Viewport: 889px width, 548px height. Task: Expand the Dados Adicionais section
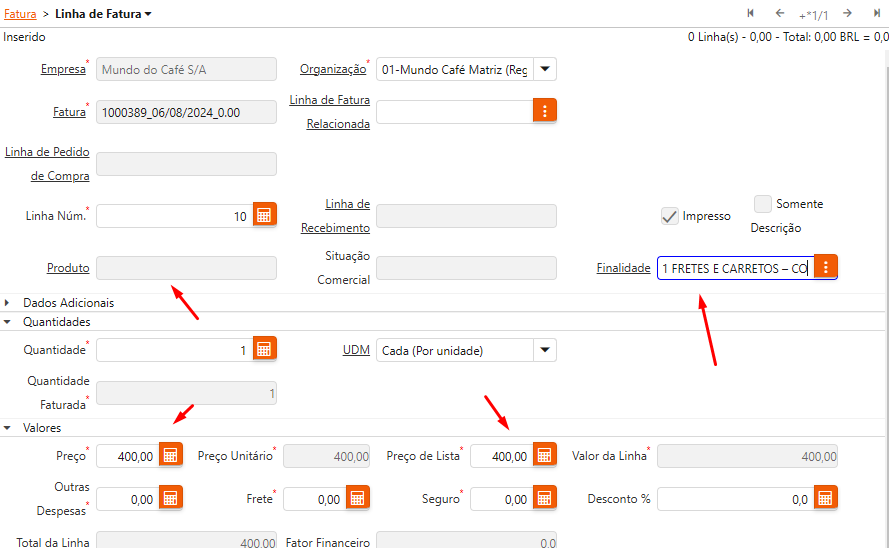click(x=8, y=302)
